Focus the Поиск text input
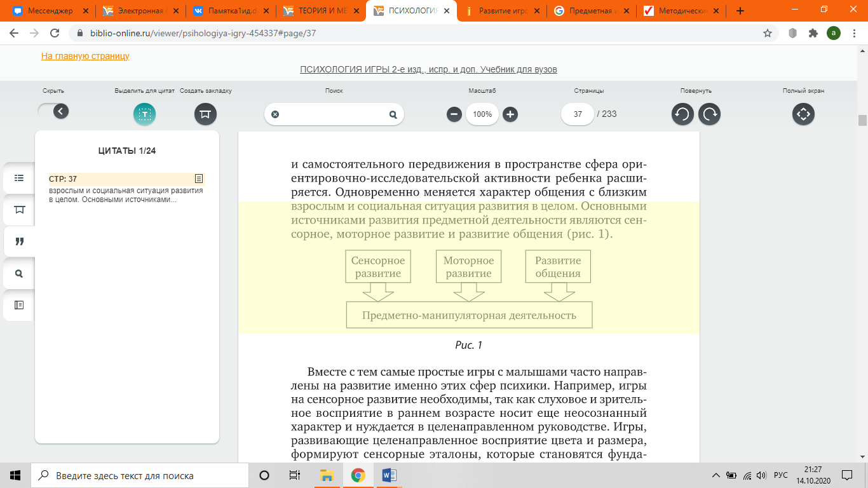The width and height of the screenshot is (868, 488). click(334, 114)
